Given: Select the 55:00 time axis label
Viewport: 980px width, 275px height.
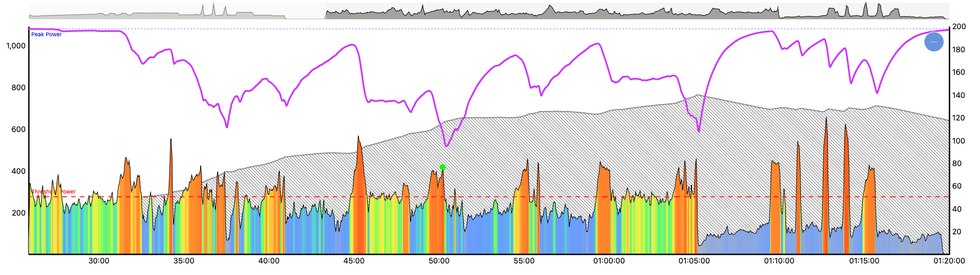Looking at the screenshot, I should pyautogui.click(x=524, y=261).
